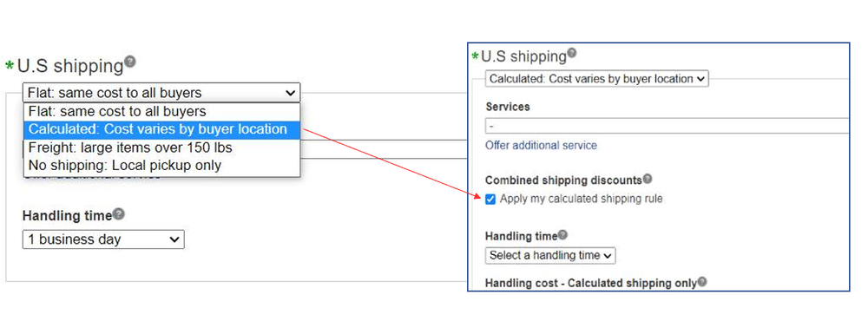Expand the Select a handling time dropdown
Image resolution: width=868 pixels, height=321 pixels.
click(x=550, y=256)
